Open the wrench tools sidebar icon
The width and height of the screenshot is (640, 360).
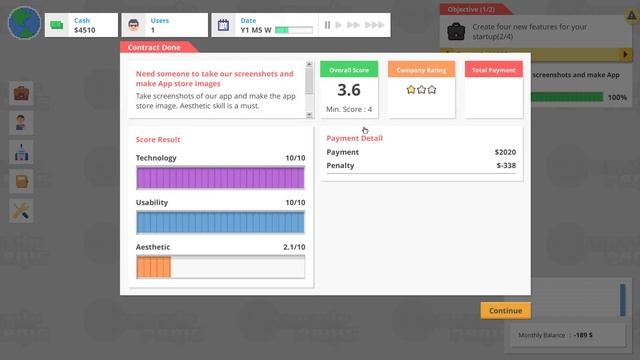click(x=21, y=211)
